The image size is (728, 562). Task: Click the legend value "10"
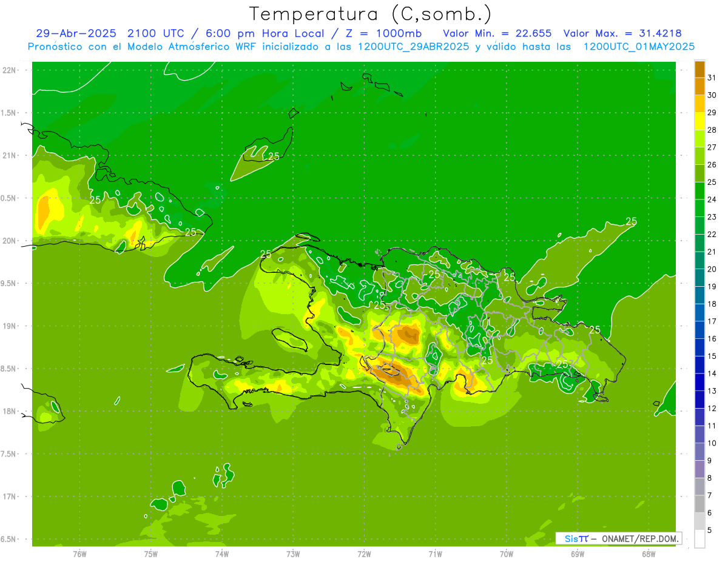(x=712, y=443)
